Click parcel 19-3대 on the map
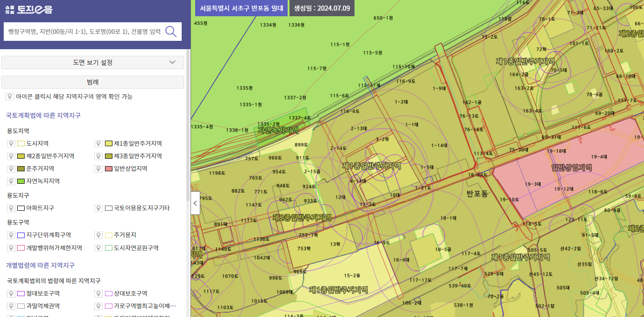644x317 pixels. (532, 184)
